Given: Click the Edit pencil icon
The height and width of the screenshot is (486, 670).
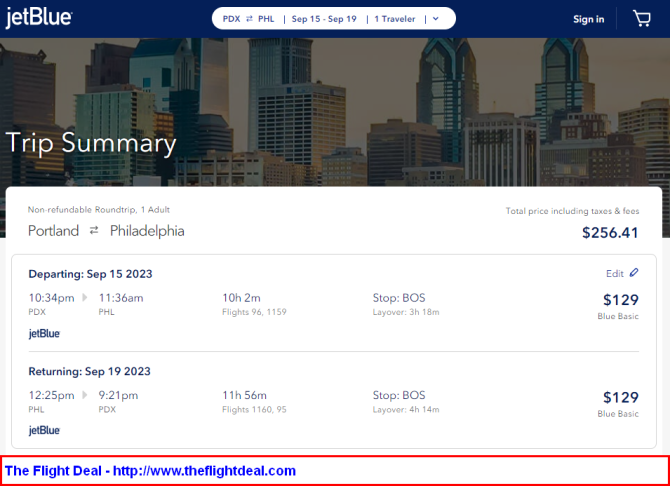Looking at the screenshot, I should (634, 273).
